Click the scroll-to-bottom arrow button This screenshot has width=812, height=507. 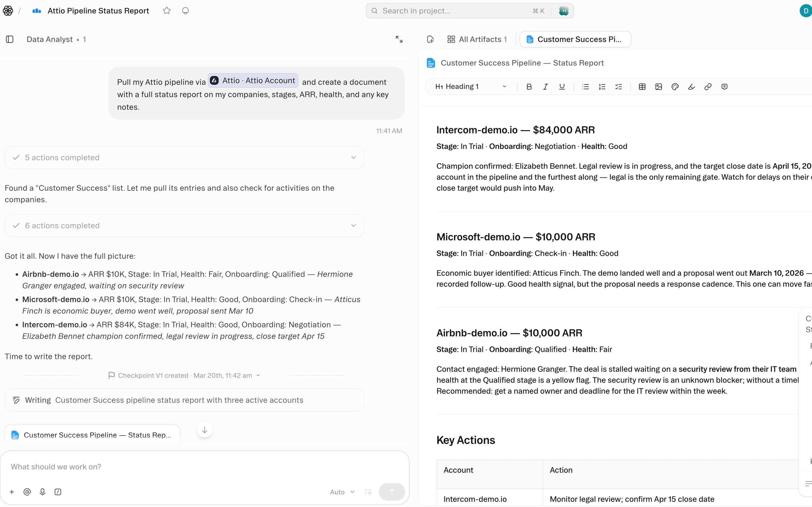click(x=204, y=430)
